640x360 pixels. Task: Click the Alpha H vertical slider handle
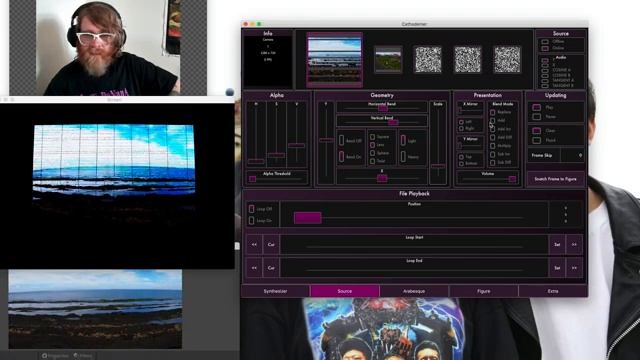256,162
